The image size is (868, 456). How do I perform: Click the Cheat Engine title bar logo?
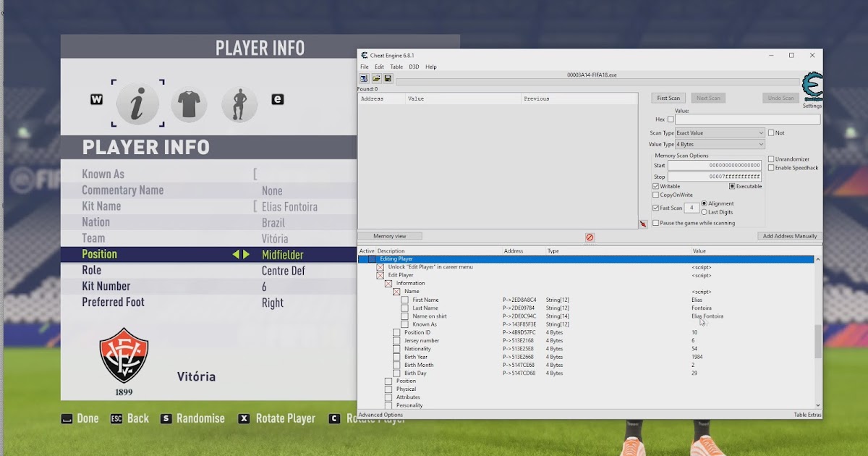(x=365, y=56)
